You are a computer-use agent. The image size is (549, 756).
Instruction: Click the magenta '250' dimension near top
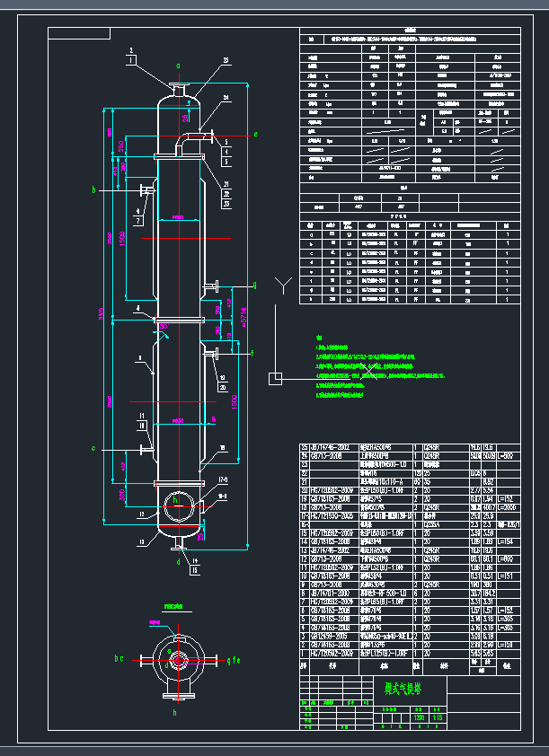[x=121, y=145]
